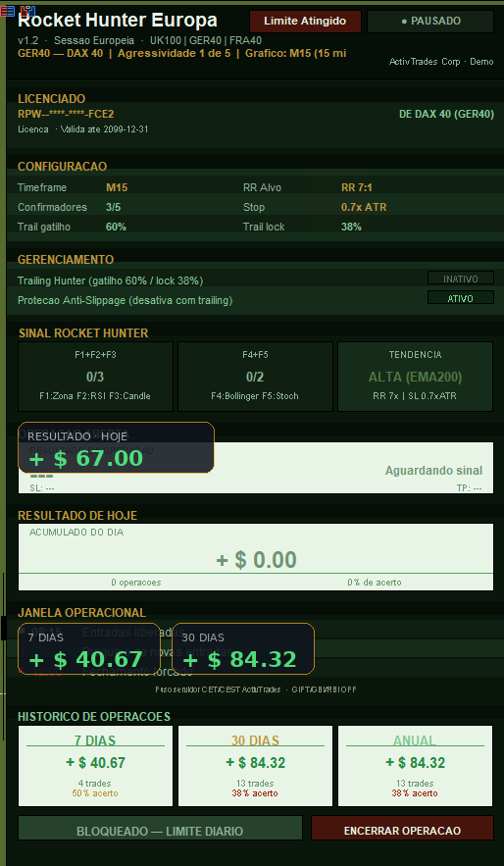This screenshot has width=504, height=866.
Task: Click the 7 DIAS + $ 40.67 overlay badge
Action: point(89,649)
